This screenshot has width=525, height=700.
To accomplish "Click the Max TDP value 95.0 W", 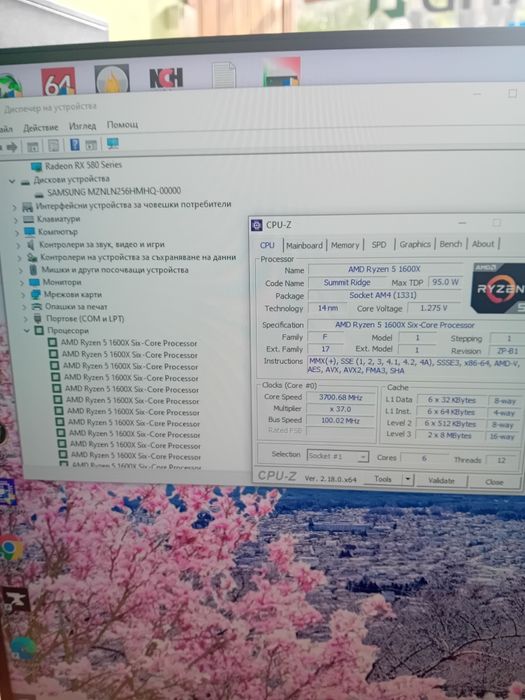I will point(445,282).
